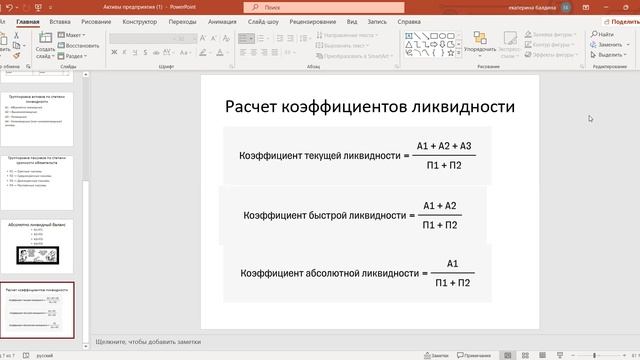The image size is (640, 360).
Task: Expand the shapes gallery more arrow
Action: (459, 53)
